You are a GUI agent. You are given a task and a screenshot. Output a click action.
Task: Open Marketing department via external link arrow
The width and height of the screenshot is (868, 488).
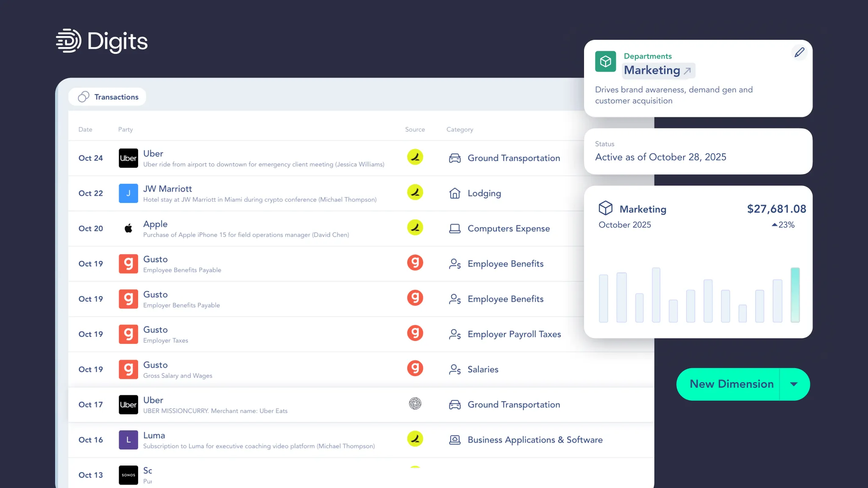coord(687,71)
